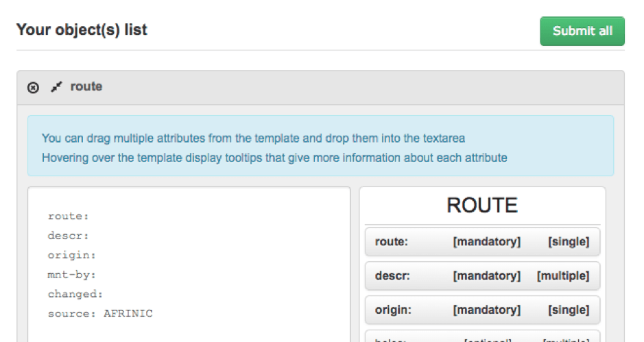The height and width of the screenshot is (342, 644).
Task: Place cursor on the changed: line in textarea
Action: (75, 294)
